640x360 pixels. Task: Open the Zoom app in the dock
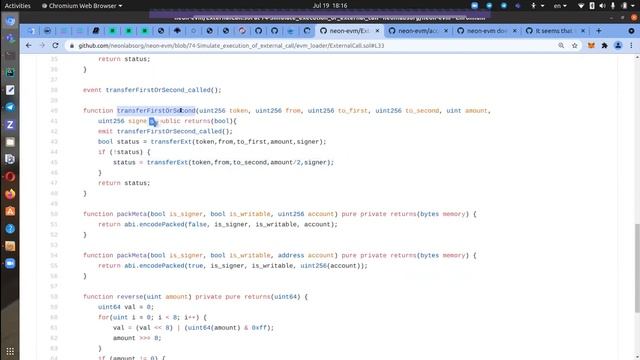[x=10, y=263]
